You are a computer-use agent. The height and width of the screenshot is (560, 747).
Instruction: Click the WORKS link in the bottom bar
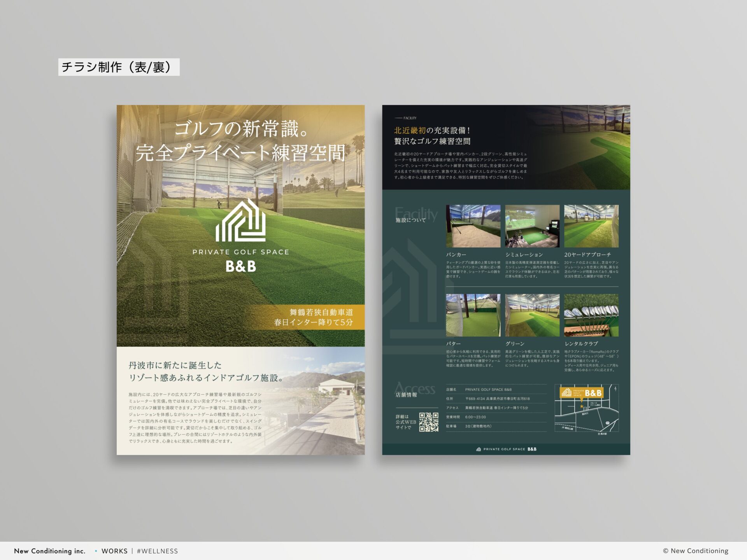pos(114,551)
